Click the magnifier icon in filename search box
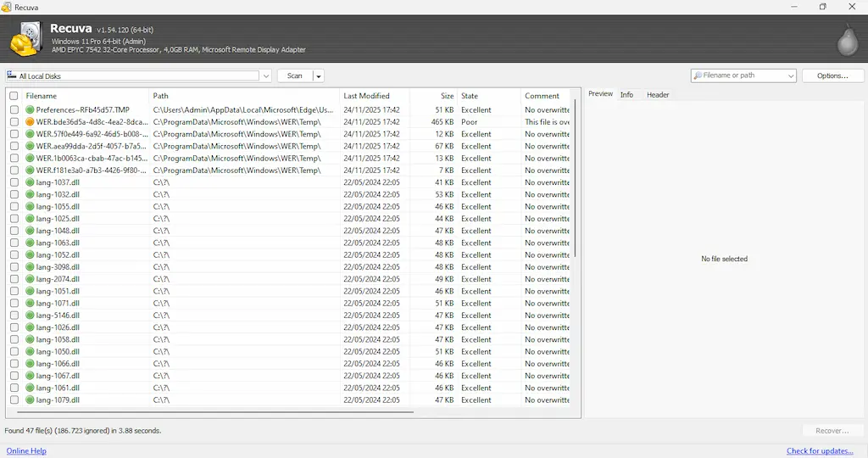Screen dimensions: 868x458 click(698, 75)
